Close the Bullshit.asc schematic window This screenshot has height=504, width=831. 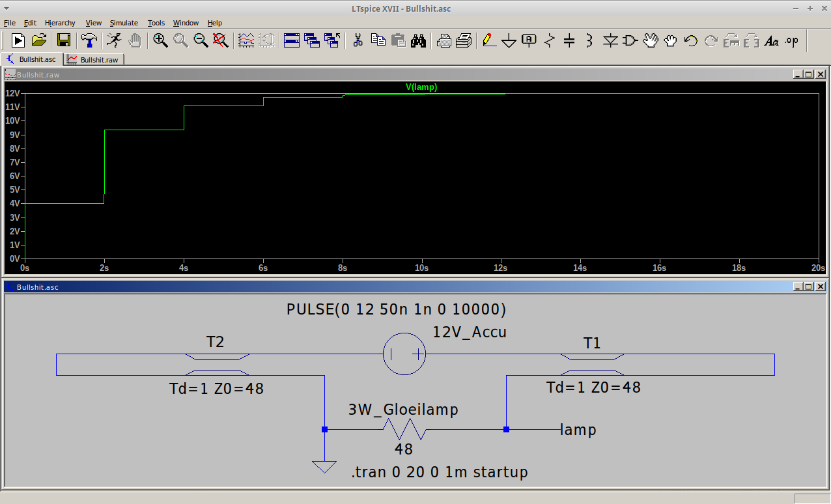click(x=820, y=287)
